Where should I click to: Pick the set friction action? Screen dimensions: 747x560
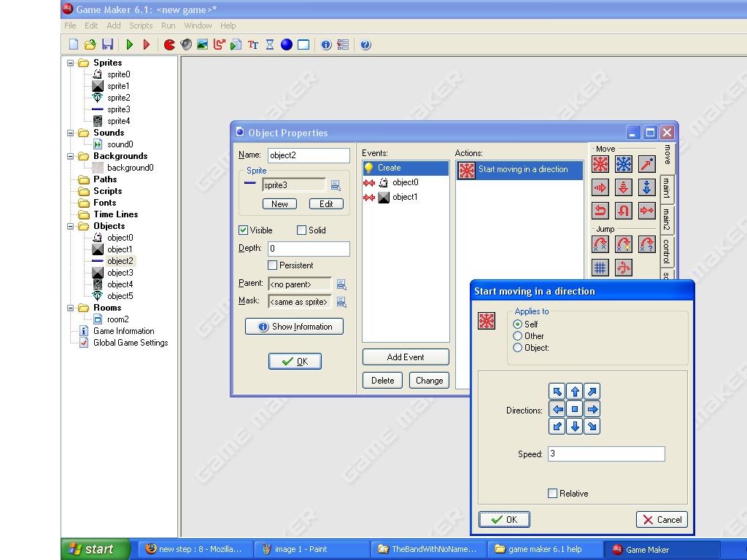pyautogui.click(x=647, y=211)
